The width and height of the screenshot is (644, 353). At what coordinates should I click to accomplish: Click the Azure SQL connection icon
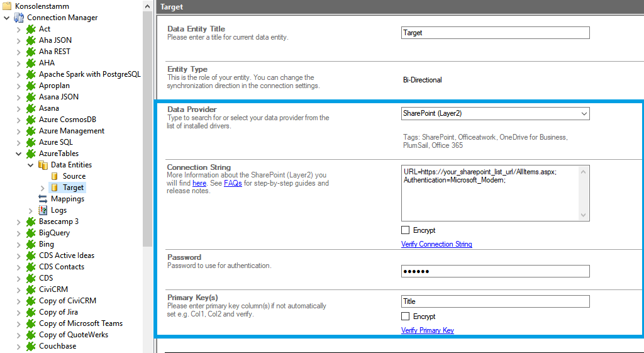click(x=31, y=142)
